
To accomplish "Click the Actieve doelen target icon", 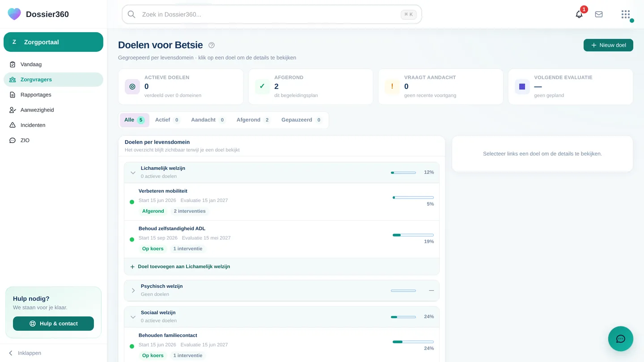I will (x=132, y=87).
